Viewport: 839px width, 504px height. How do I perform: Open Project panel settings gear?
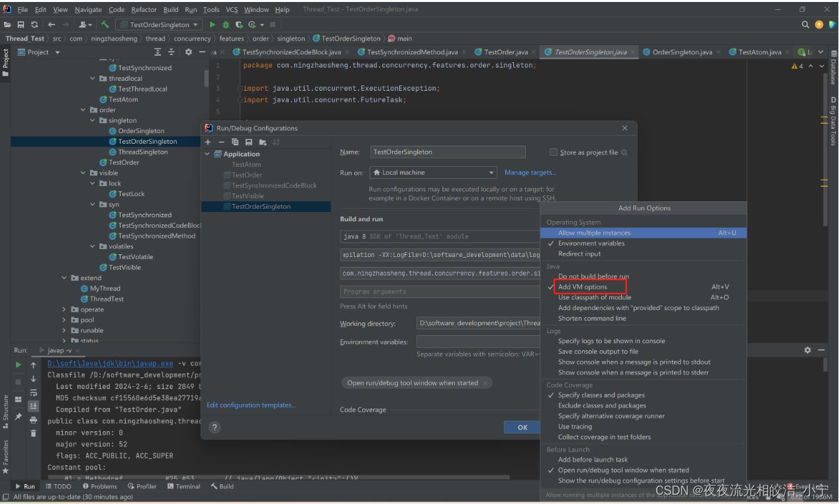[189, 52]
